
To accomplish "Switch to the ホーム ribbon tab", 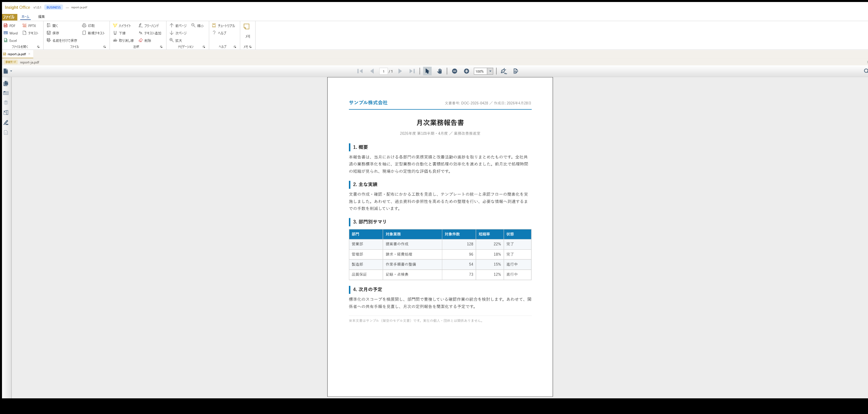I will 25,17.
